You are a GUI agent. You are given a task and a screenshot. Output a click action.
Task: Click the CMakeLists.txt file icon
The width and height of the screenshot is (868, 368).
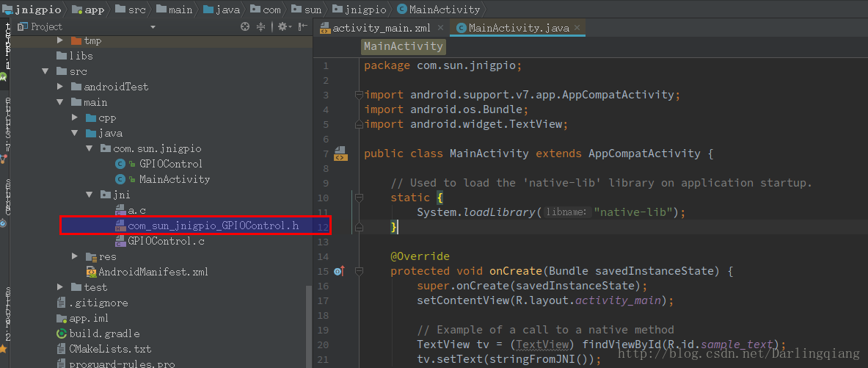tap(62, 349)
